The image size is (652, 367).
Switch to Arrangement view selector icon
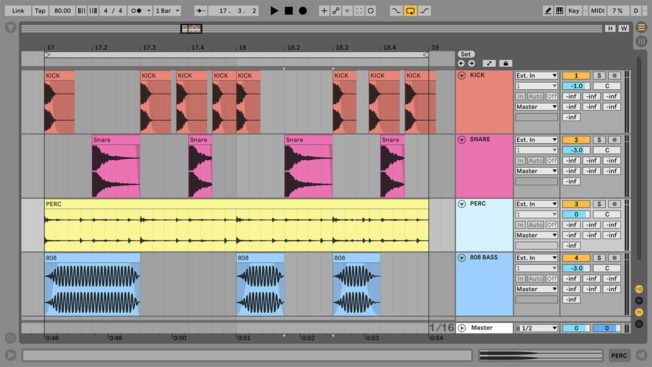click(642, 27)
